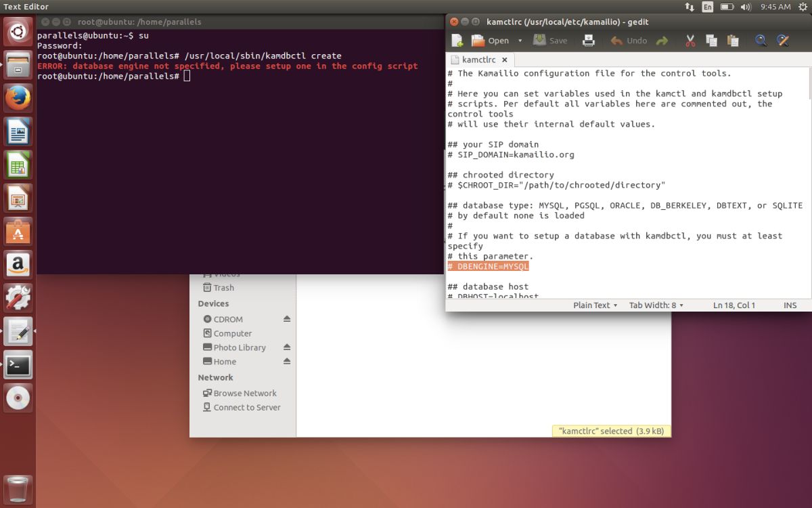Screen dimensions: 812x508
Task: Launch LibreOffice Impress from the launcher
Action: point(18,198)
